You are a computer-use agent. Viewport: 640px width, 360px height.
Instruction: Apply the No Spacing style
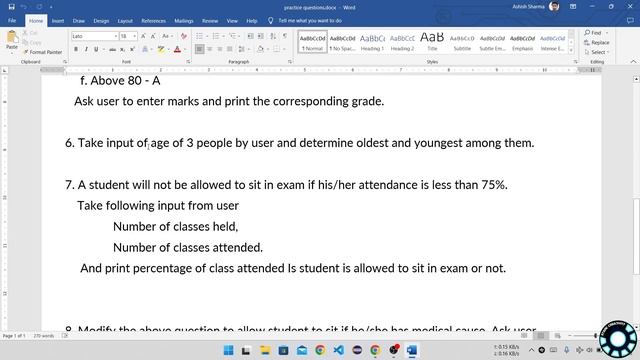pos(342,42)
